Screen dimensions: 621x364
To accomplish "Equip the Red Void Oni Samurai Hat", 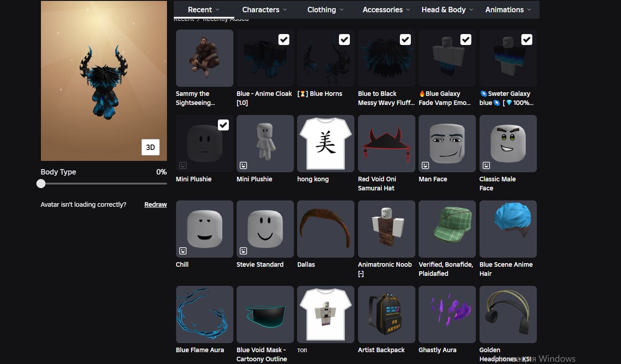I will [386, 144].
